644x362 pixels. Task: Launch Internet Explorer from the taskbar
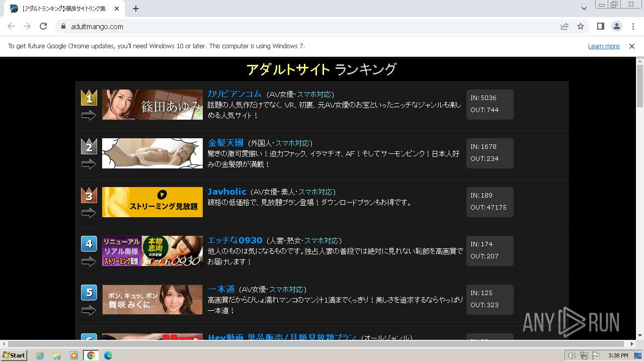pos(40,355)
